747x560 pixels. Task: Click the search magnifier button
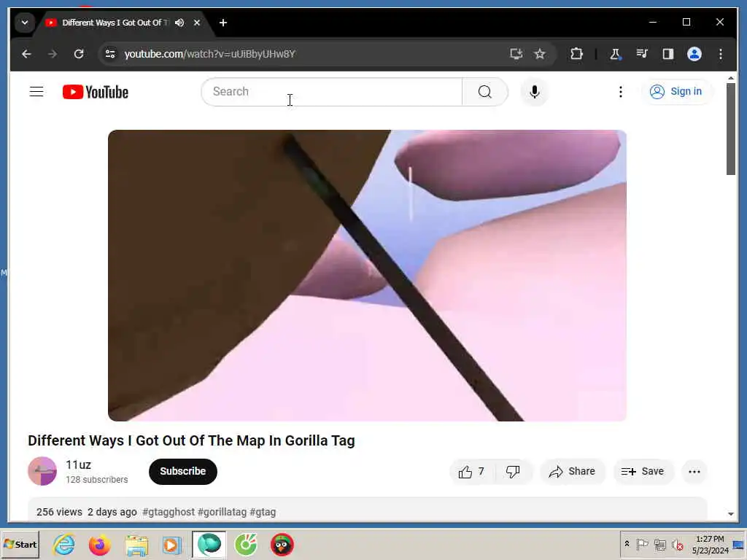pyautogui.click(x=484, y=91)
